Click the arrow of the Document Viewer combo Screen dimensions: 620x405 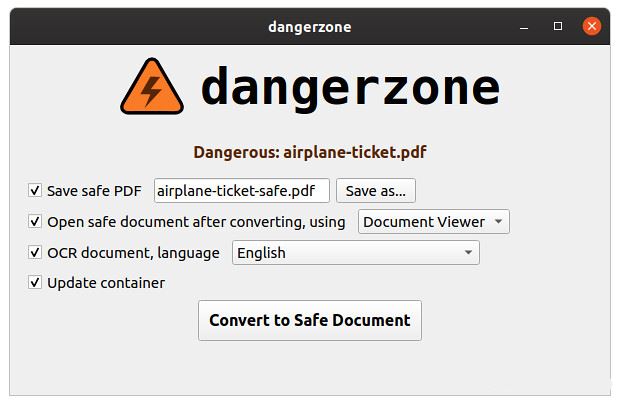point(499,222)
